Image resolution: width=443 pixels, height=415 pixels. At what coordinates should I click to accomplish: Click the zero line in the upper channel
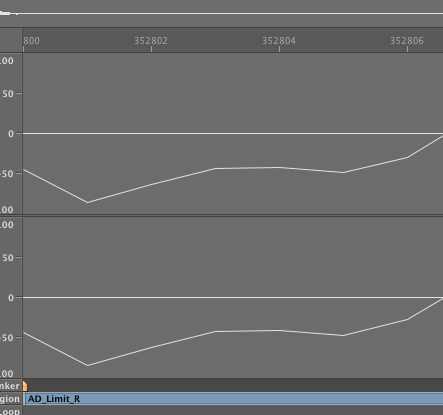click(233, 133)
